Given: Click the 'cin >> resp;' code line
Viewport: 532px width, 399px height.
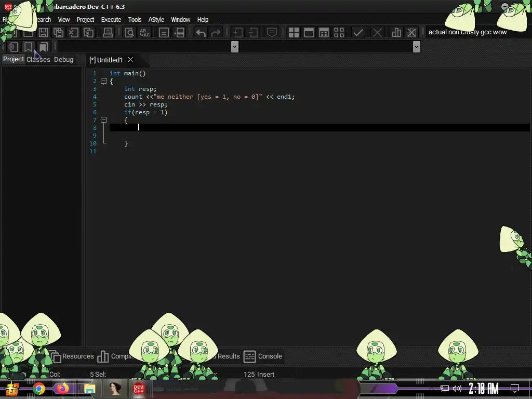Looking at the screenshot, I should (145, 104).
